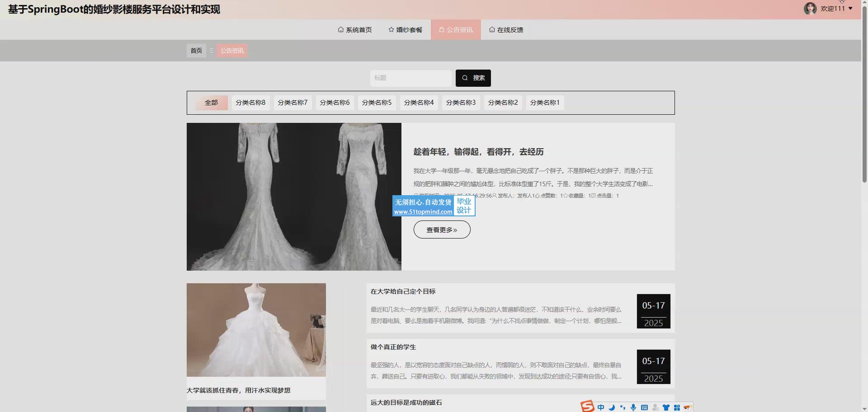Image resolution: width=868 pixels, height=412 pixels.
Task: Open the Sogou skin shirt icon
Action: pos(666,407)
